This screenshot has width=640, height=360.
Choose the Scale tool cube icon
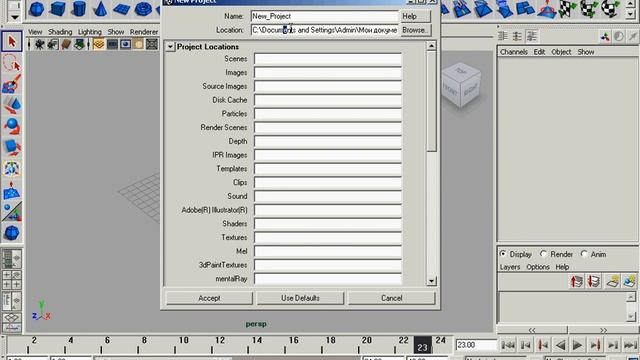pyautogui.click(x=12, y=147)
